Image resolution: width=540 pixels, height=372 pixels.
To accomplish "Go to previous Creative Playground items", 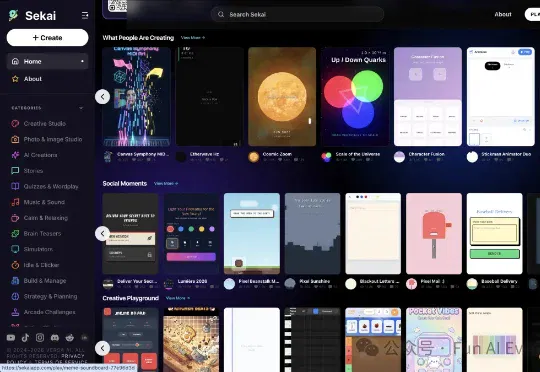I will (102, 348).
